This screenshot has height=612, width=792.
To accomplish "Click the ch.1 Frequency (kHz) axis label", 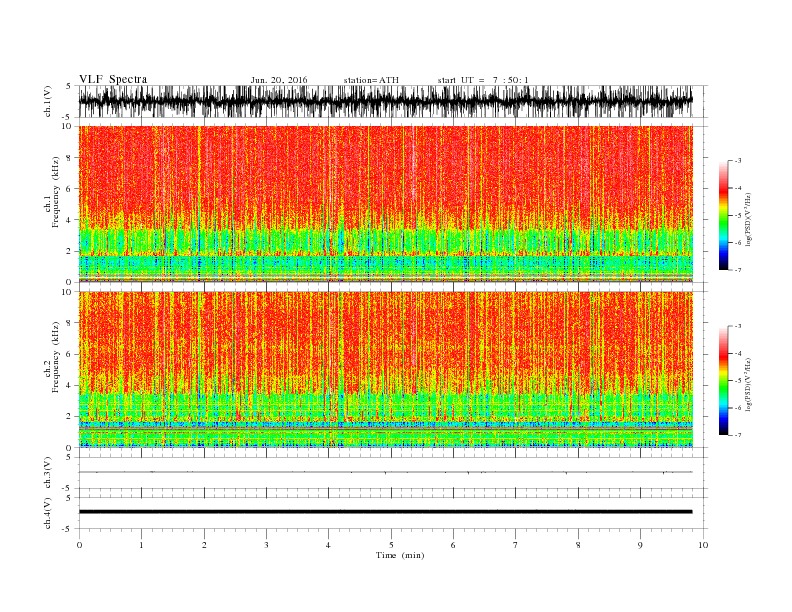I will click(52, 193).
